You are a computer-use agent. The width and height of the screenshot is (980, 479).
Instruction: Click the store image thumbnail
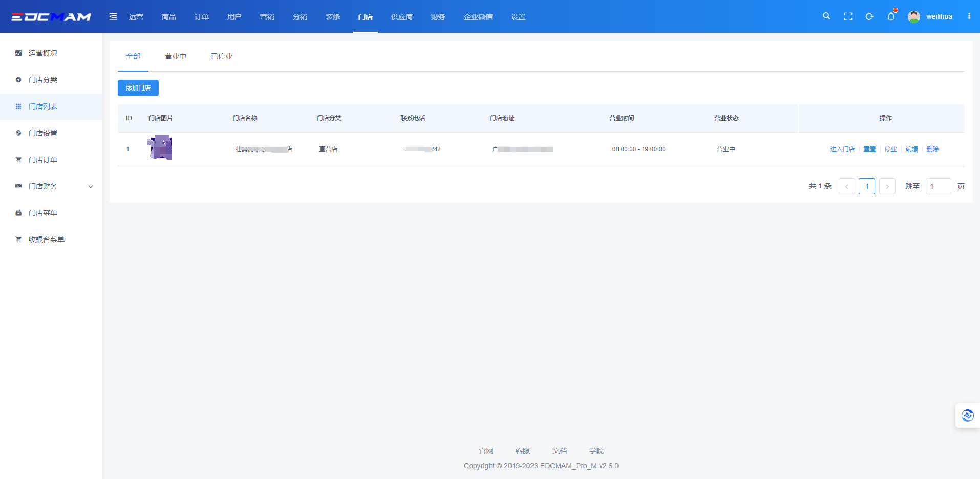tap(160, 148)
